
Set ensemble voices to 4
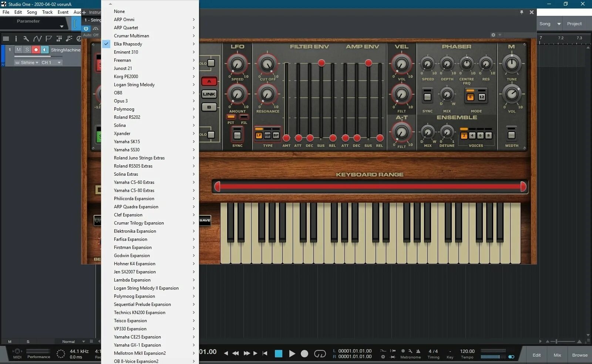point(472,135)
